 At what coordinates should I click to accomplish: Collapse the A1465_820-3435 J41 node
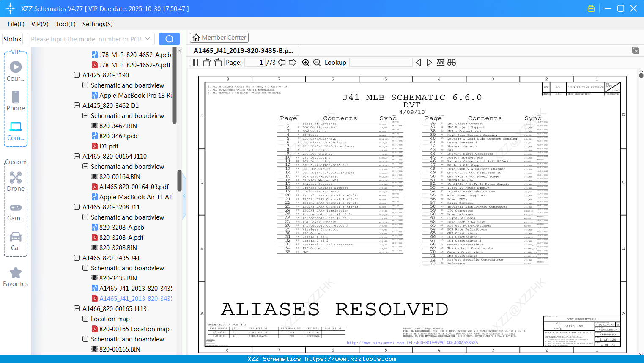77,258
